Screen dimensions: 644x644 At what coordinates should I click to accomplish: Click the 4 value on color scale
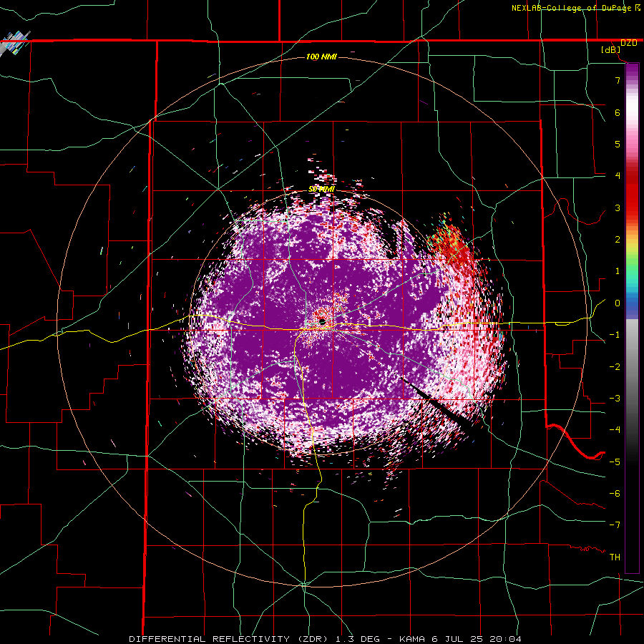tap(618, 176)
